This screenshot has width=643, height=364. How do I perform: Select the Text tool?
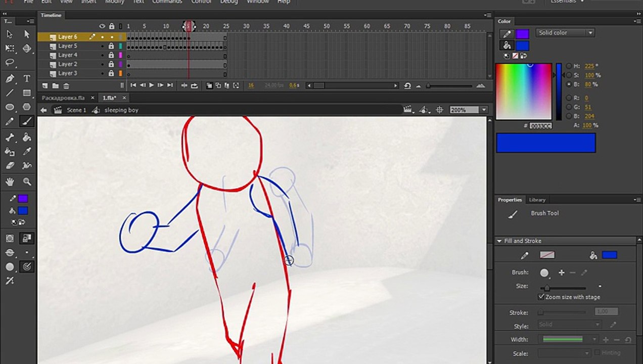(27, 79)
